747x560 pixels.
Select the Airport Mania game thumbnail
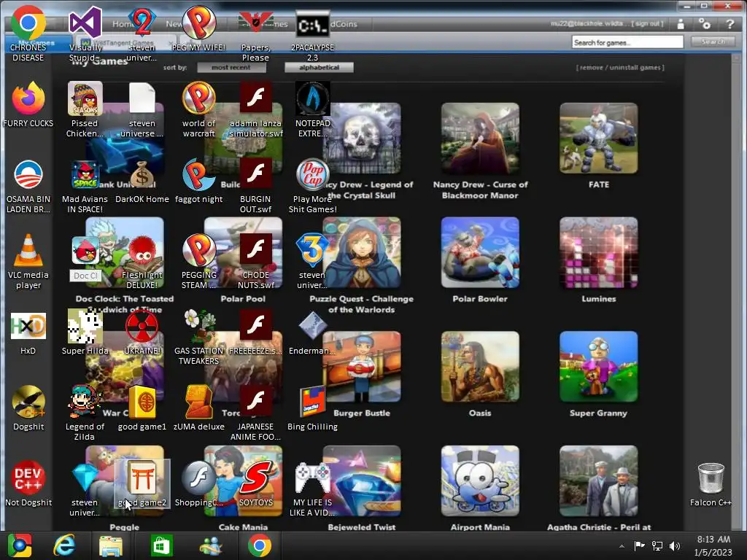480,481
